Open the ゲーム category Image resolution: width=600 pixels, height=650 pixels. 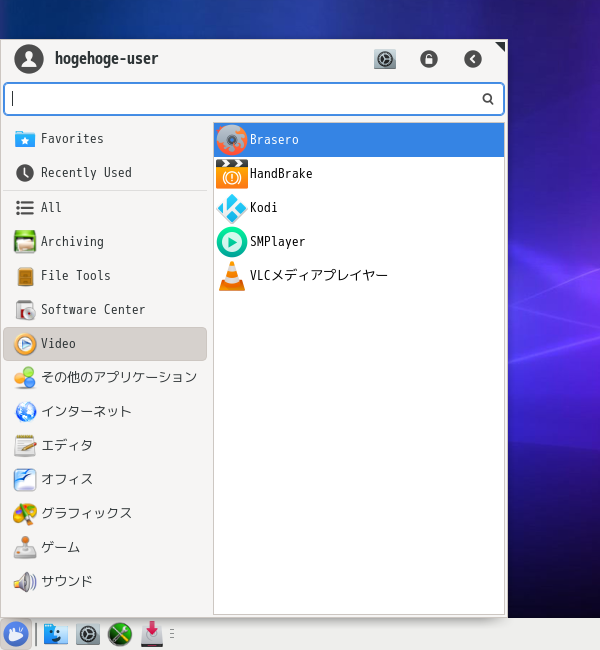(105, 548)
